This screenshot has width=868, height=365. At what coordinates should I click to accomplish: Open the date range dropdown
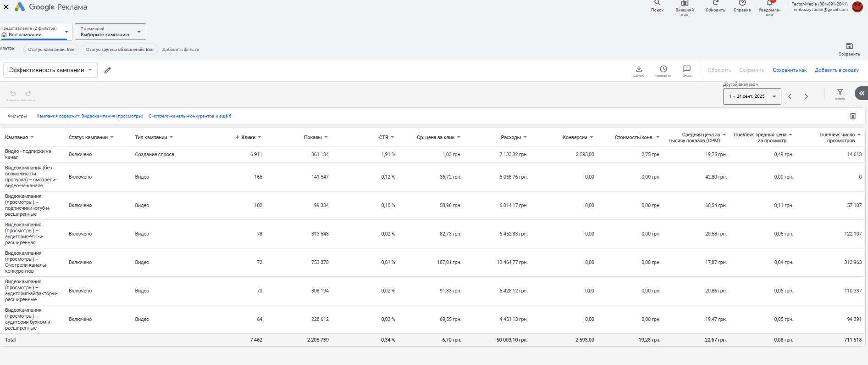tap(752, 96)
